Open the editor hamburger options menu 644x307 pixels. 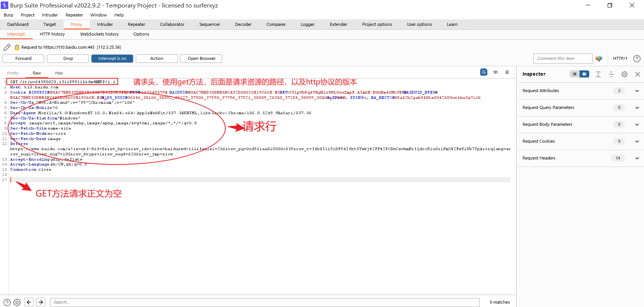click(x=507, y=72)
